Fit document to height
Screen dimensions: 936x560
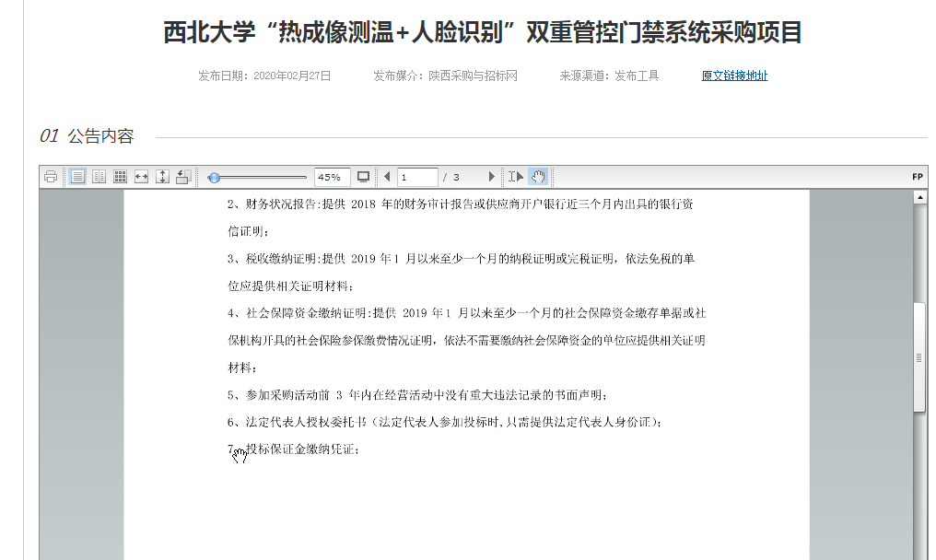pos(162,177)
